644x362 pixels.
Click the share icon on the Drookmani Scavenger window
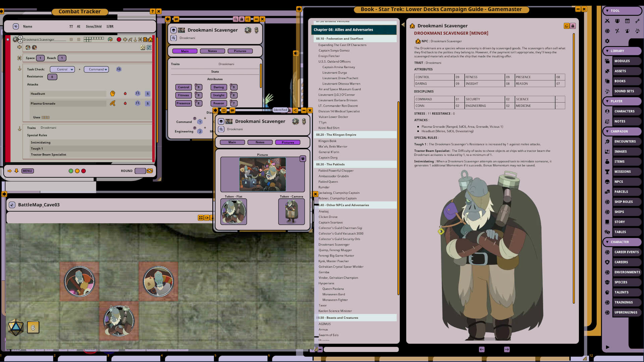pyautogui.click(x=248, y=19)
